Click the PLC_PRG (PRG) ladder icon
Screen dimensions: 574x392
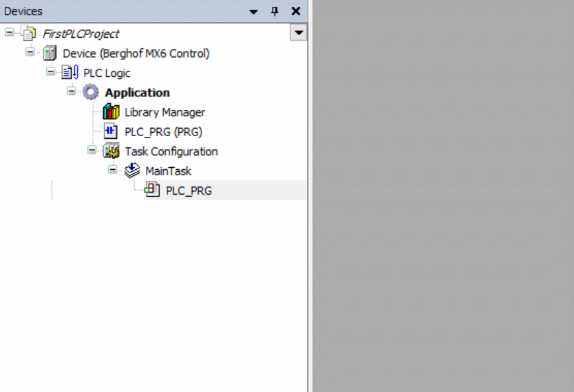(111, 131)
